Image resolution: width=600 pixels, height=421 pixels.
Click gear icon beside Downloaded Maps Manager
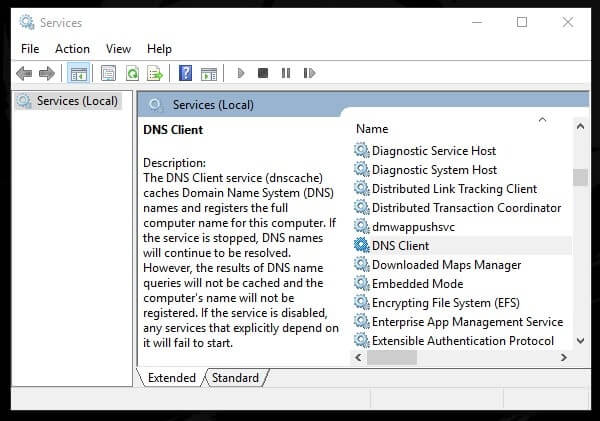tap(362, 264)
